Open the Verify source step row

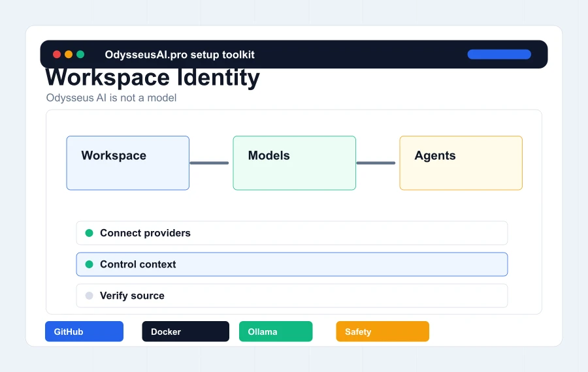coord(292,296)
